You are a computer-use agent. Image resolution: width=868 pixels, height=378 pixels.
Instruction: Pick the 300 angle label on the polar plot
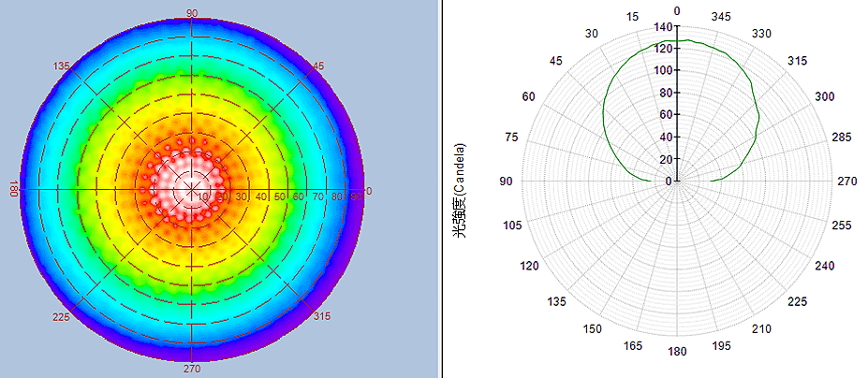point(824,97)
